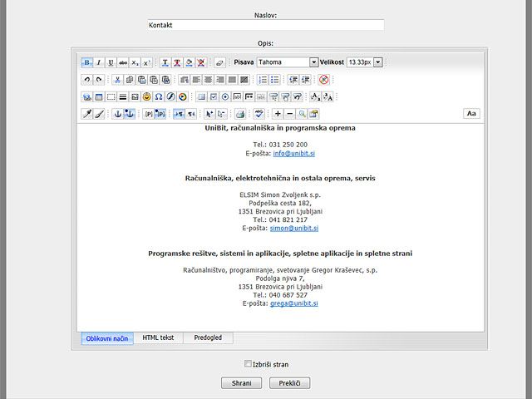
Task: Open the info@unibit.si email link
Action: [x=293, y=153]
